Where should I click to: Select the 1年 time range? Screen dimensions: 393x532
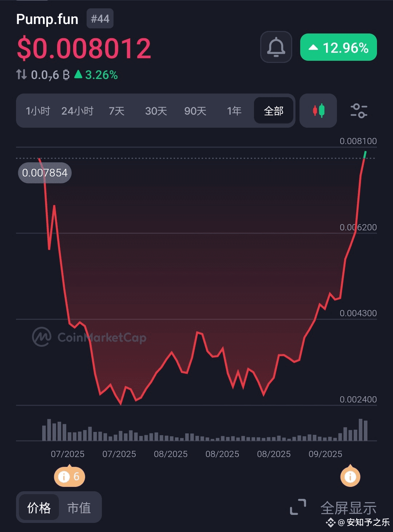(234, 111)
